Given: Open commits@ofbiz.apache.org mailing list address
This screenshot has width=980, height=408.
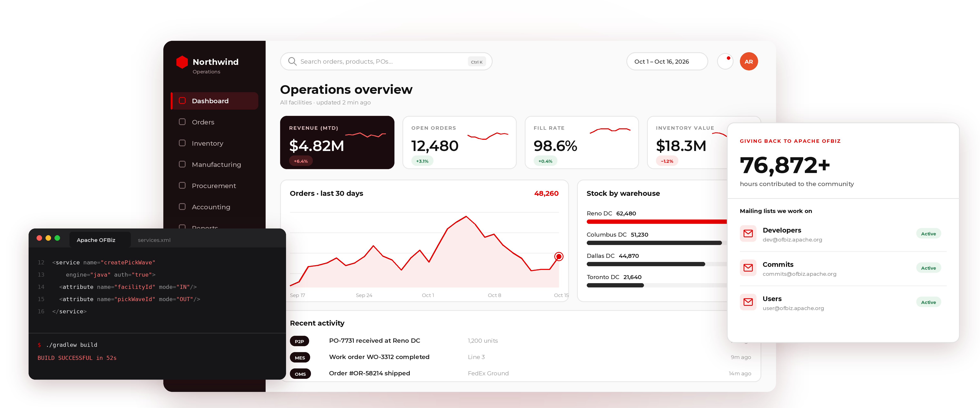Looking at the screenshot, I should 799,274.
